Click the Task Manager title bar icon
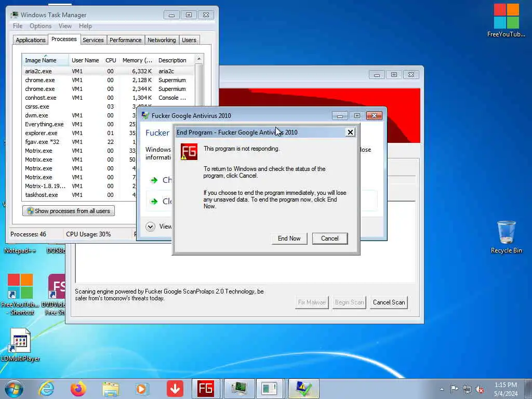 pyautogui.click(x=15, y=15)
